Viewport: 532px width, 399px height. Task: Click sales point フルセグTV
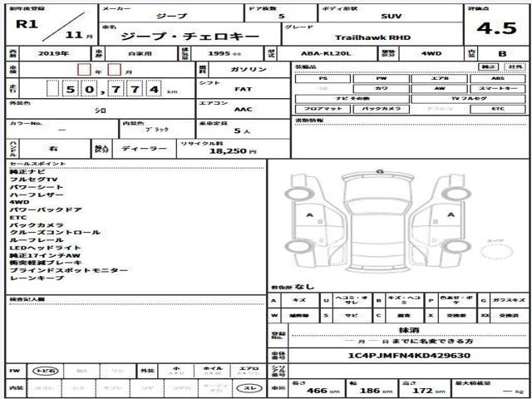(33, 180)
